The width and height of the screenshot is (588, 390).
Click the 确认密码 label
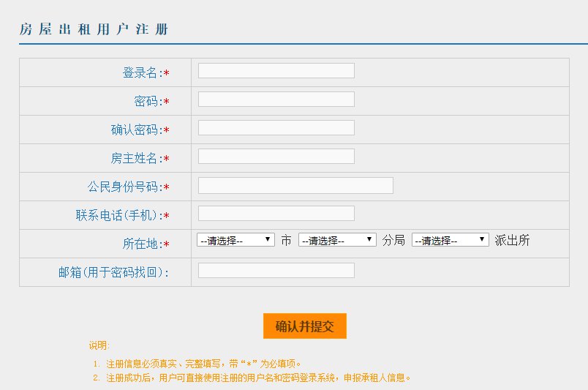coord(135,130)
